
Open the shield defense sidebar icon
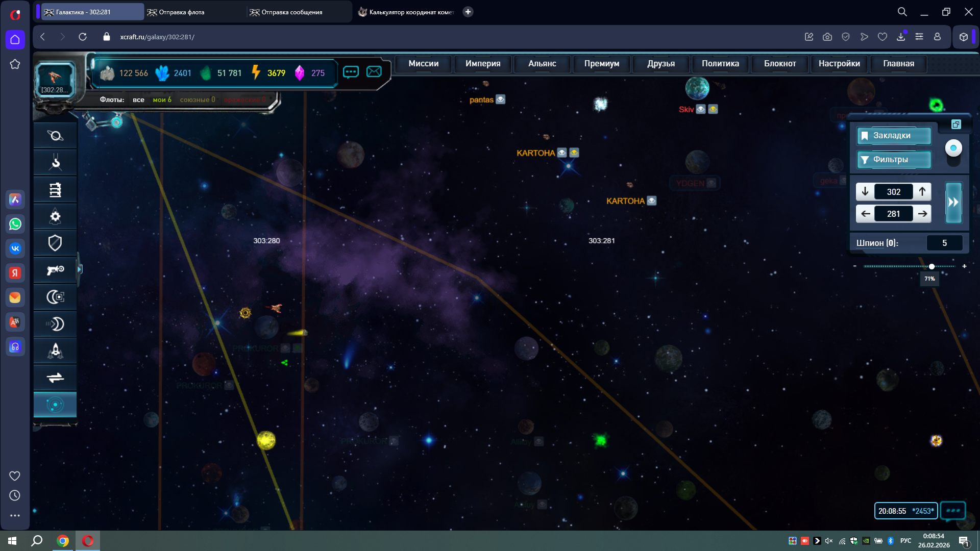[55, 243]
